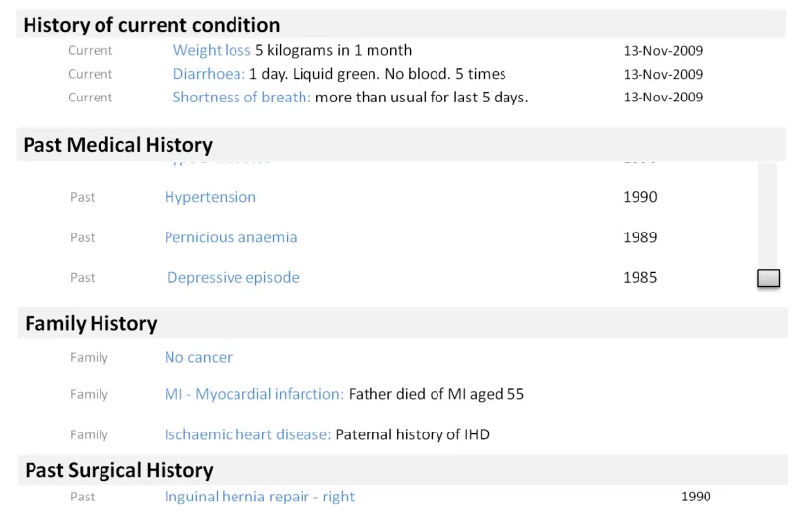This screenshot has width=807, height=532.
Task: Click the Past Surgical History header
Action: (x=119, y=470)
